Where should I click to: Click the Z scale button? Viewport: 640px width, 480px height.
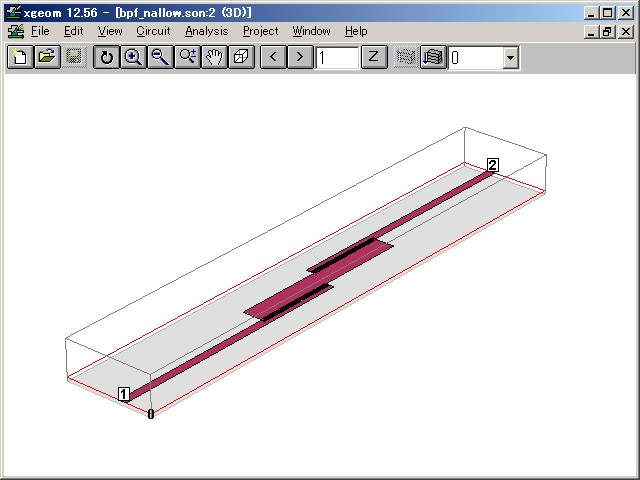click(x=374, y=57)
